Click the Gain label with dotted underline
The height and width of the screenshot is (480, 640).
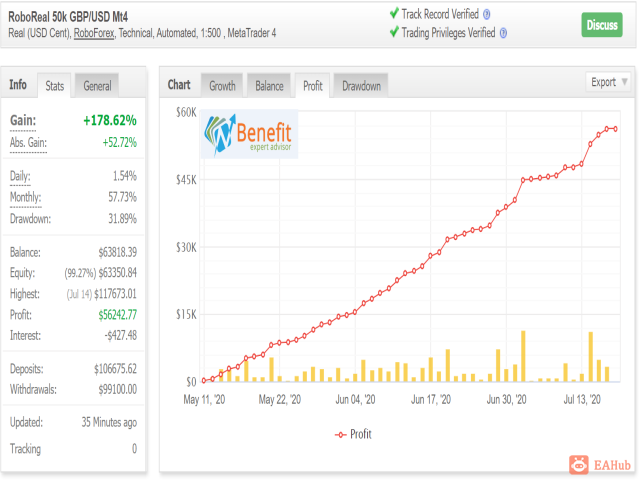(23, 121)
